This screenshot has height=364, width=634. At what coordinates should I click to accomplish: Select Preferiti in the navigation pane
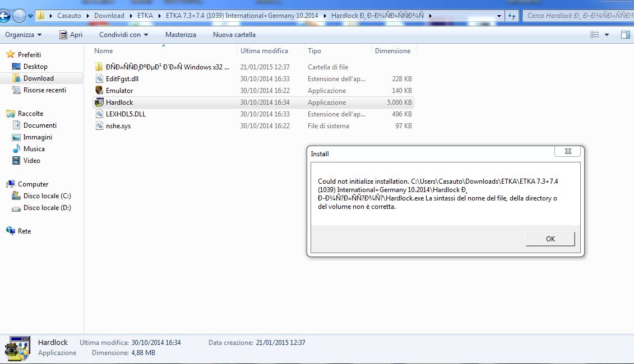pyautogui.click(x=29, y=54)
